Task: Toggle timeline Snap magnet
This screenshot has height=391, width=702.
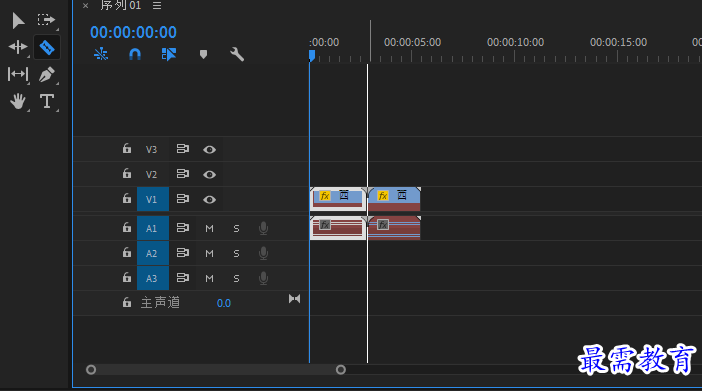Action: [135, 55]
